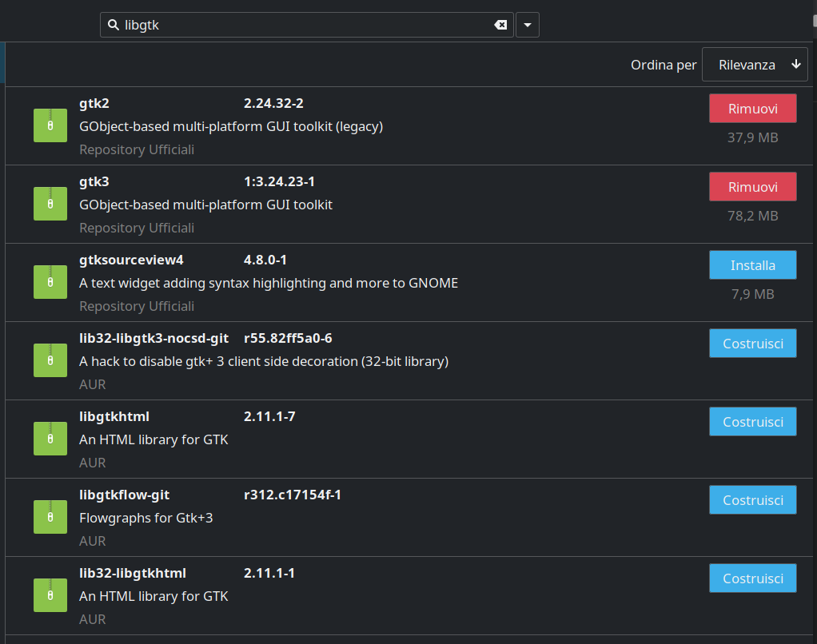Remove the gtk3 package
Viewport: 817px width, 644px height.
pos(752,186)
